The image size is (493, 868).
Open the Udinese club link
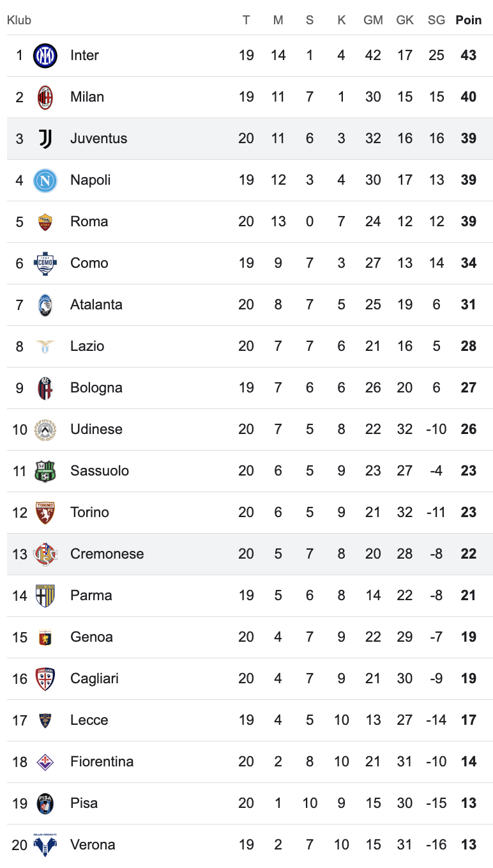pyautogui.click(x=96, y=430)
